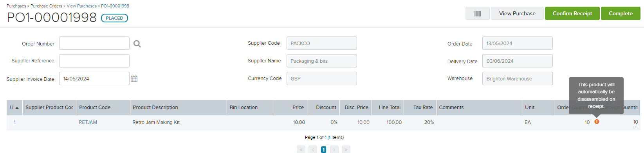
Task: Open the View Purchase button
Action: (517, 13)
